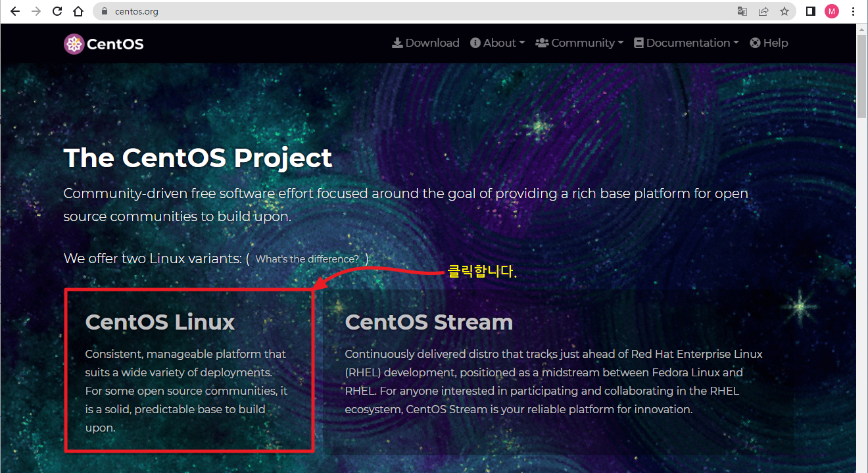Open the browser side panel icon
This screenshot has width=868, height=473.
(811, 11)
